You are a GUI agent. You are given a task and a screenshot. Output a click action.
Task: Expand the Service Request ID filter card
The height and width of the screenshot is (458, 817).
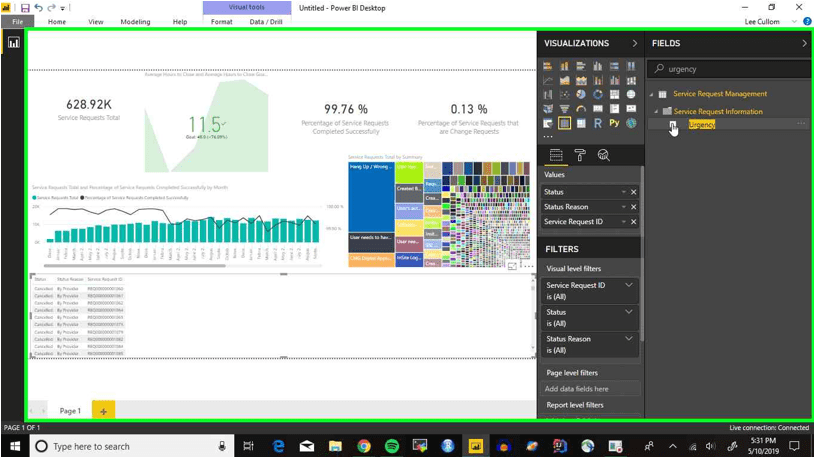point(629,286)
